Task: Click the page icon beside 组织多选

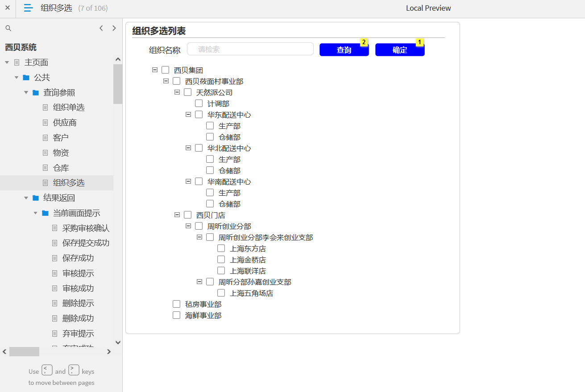Action: click(45, 183)
